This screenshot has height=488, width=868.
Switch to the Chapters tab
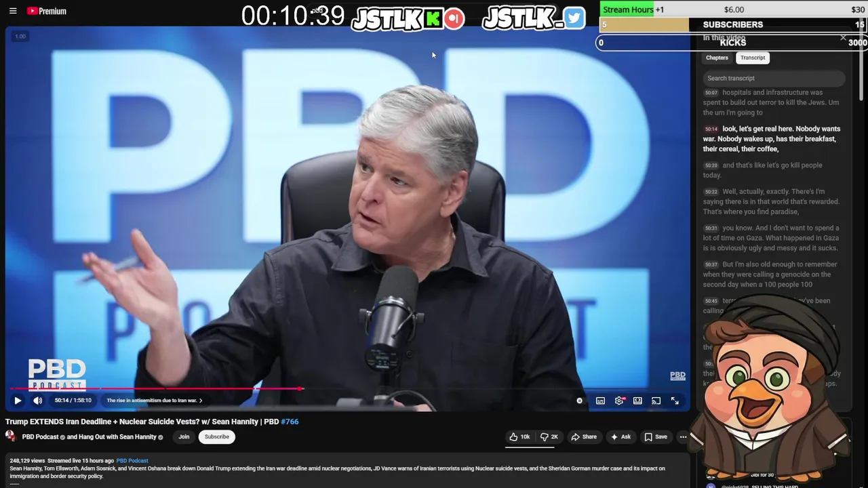pyautogui.click(x=717, y=58)
